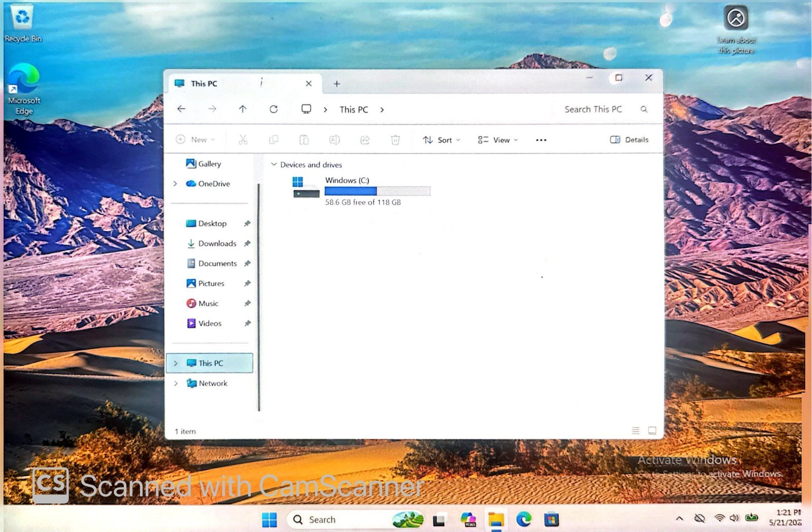The width and height of the screenshot is (812, 532).
Task: Click the navigation pane scrollbar
Action: click(259, 297)
